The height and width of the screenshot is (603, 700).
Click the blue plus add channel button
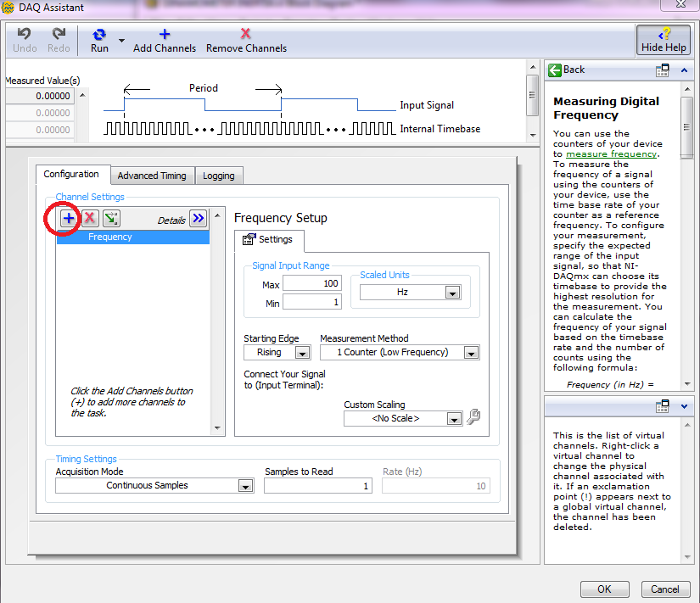69,218
